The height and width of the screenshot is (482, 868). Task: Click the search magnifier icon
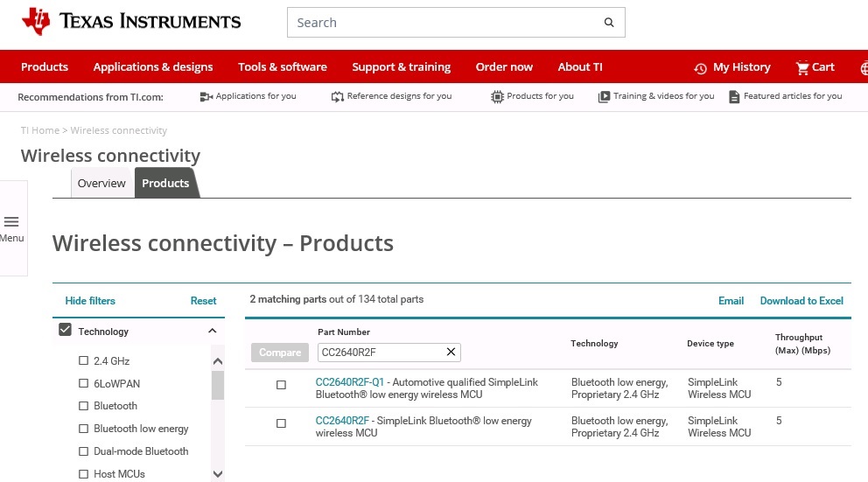(x=609, y=22)
